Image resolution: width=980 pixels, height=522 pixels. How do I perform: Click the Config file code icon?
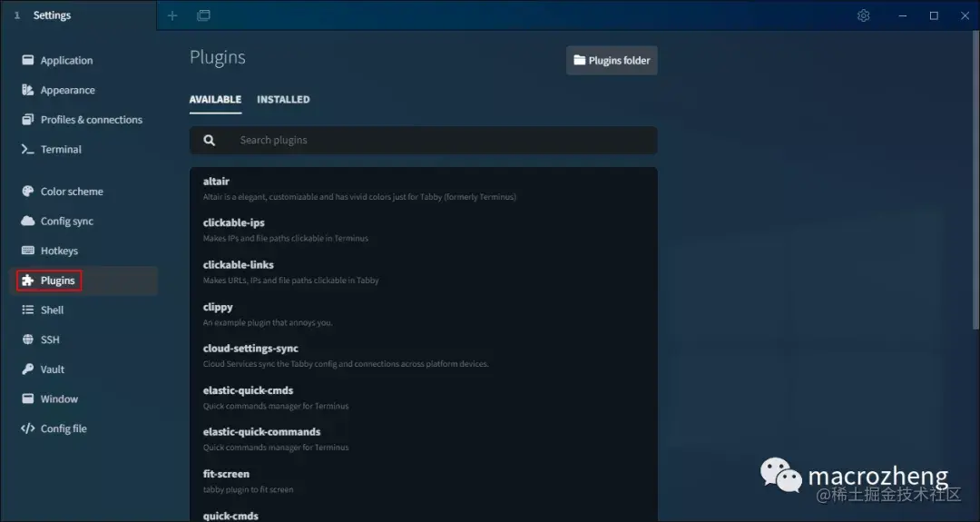27,428
